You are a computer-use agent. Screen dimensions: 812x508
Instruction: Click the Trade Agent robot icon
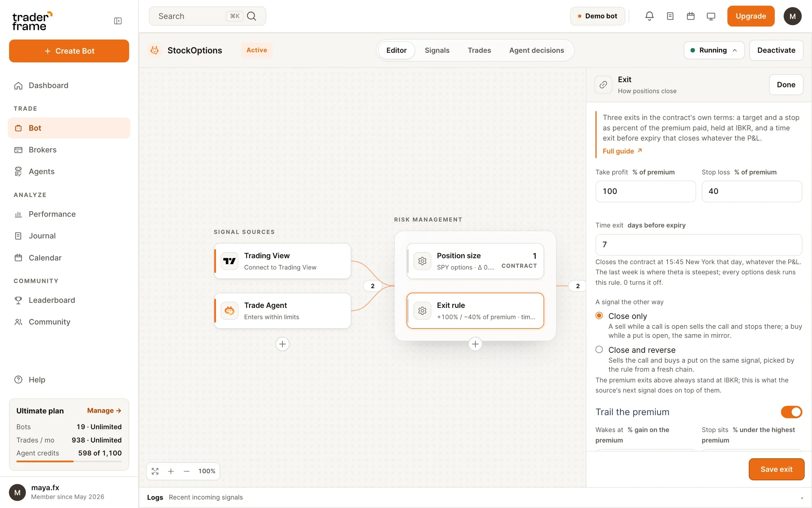[x=229, y=311]
